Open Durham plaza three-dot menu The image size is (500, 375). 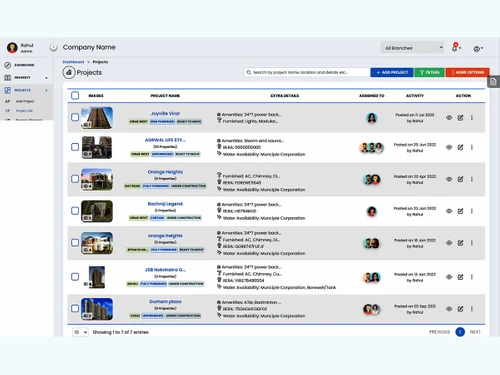point(472,309)
